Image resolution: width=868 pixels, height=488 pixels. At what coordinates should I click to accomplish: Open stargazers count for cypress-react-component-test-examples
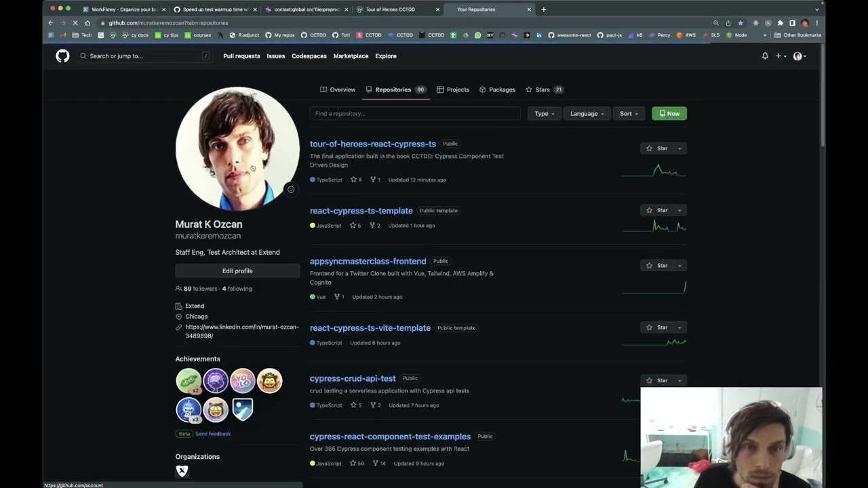click(357, 464)
